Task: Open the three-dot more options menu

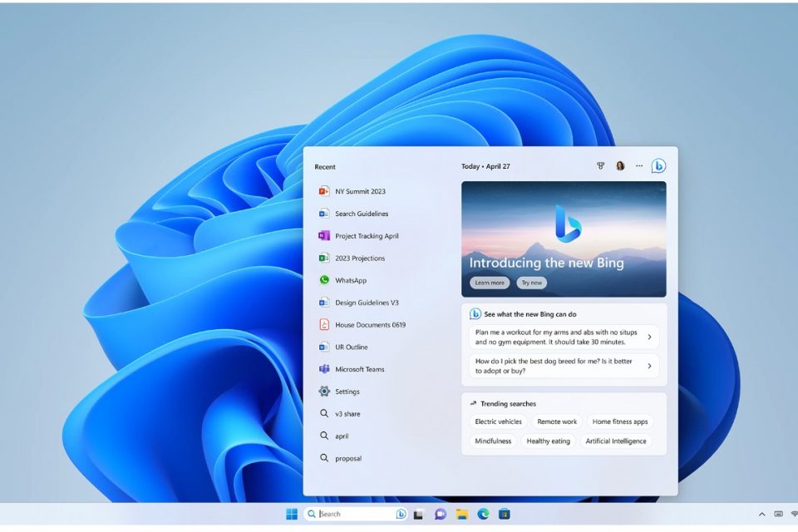Action: [639, 166]
